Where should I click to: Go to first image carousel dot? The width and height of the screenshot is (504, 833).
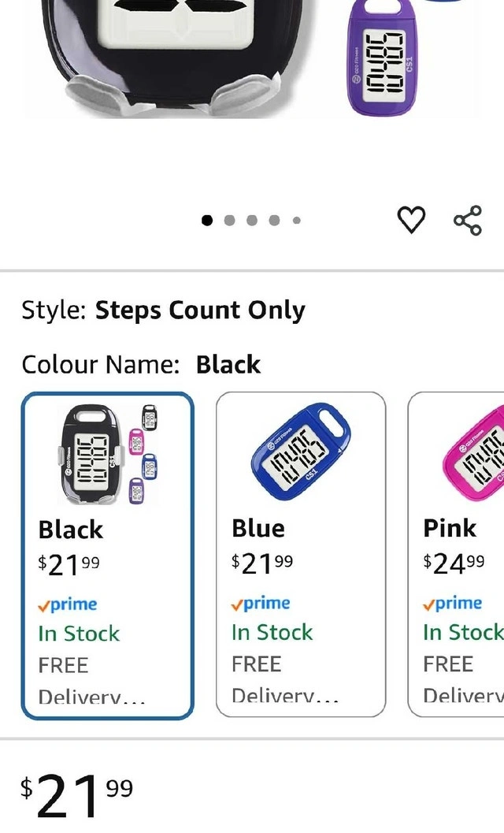click(x=207, y=221)
